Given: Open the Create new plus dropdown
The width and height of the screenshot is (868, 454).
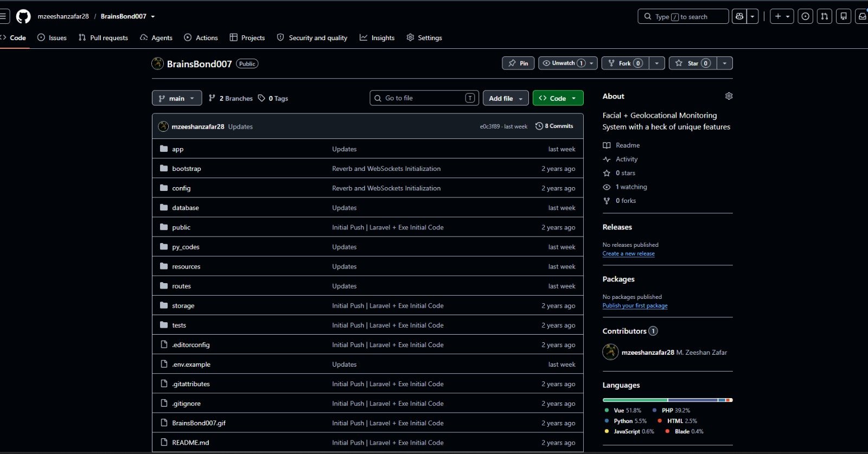Looking at the screenshot, I should point(781,16).
